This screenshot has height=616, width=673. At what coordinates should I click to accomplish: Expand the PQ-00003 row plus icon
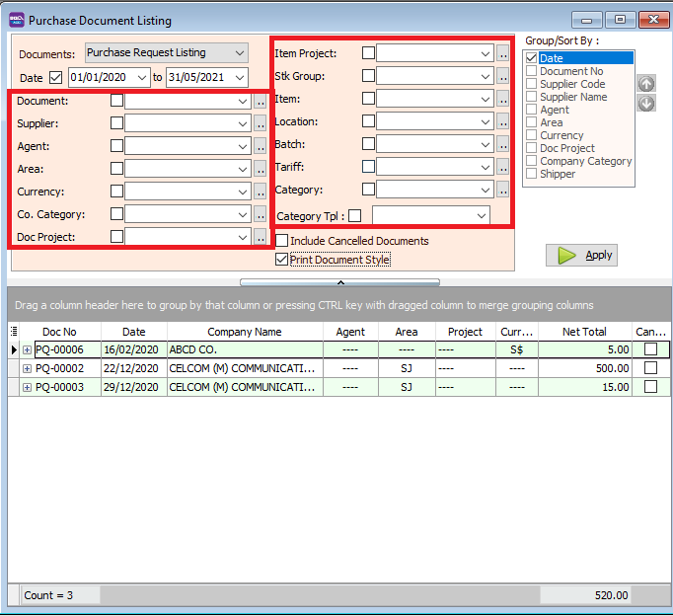click(x=27, y=387)
